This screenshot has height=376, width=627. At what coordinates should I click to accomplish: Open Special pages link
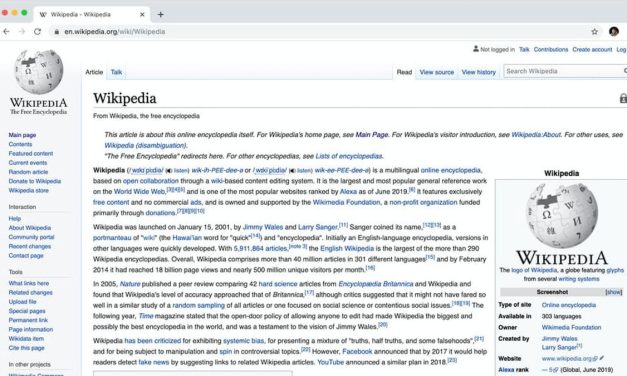(x=27, y=311)
